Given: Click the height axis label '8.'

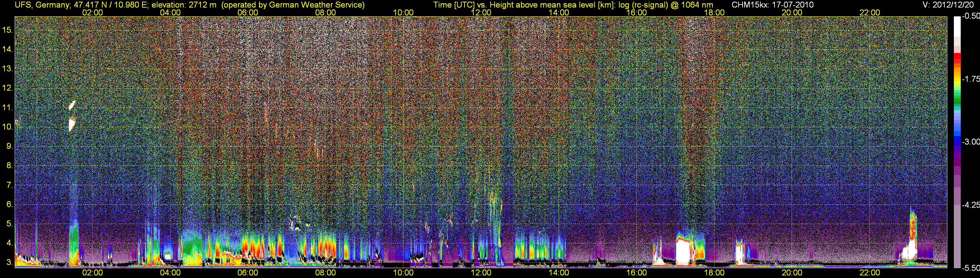Looking at the screenshot, I should point(9,166).
